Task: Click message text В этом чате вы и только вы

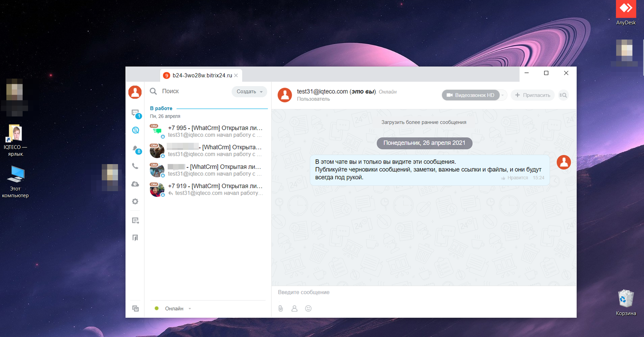Action: pyautogui.click(x=385, y=162)
